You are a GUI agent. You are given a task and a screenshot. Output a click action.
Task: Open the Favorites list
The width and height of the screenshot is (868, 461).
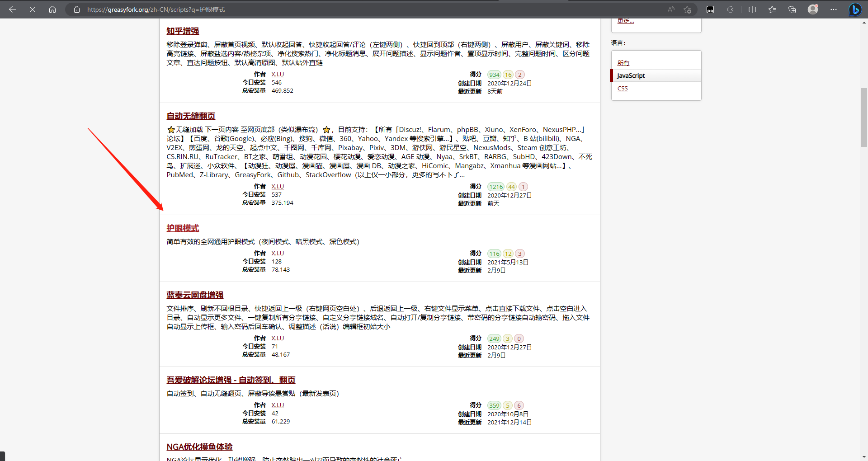tap(772, 9)
